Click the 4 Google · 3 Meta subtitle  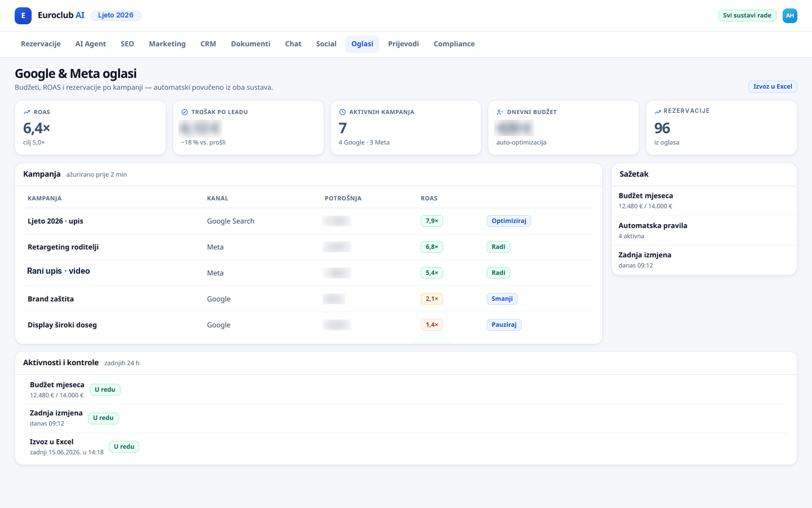364,143
